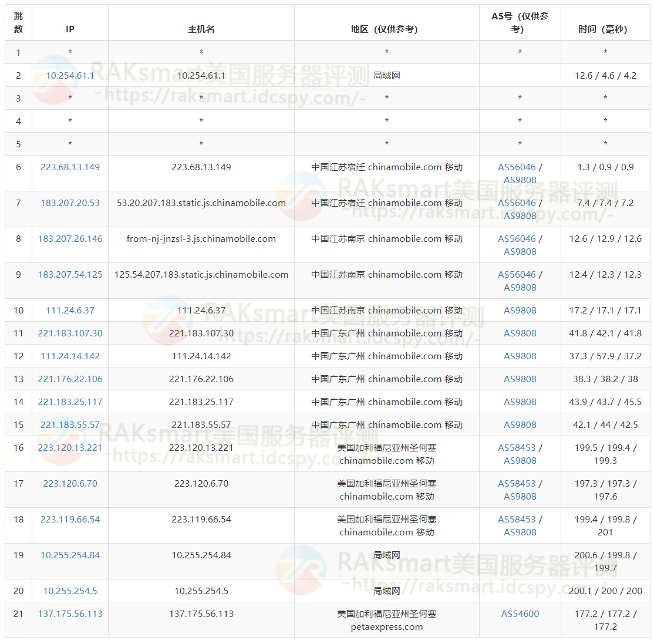Open IP link 10.255.254.5
This screenshot has height=644, width=654.
click(x=70, y=591)
